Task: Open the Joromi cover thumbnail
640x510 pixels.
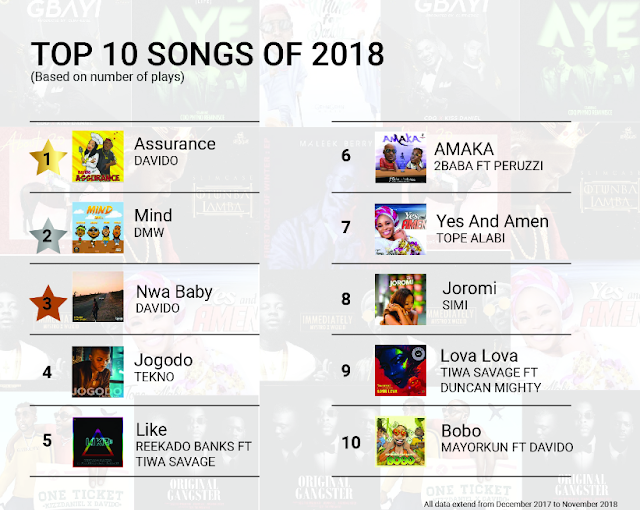Action: tap(400, 299)
